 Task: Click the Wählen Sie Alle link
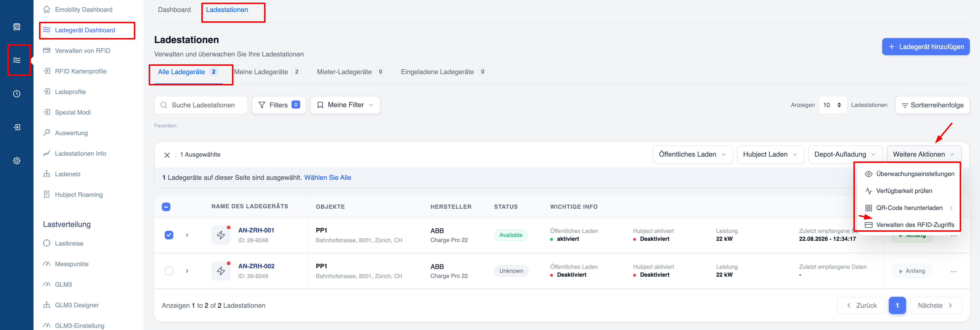(327, 177)
